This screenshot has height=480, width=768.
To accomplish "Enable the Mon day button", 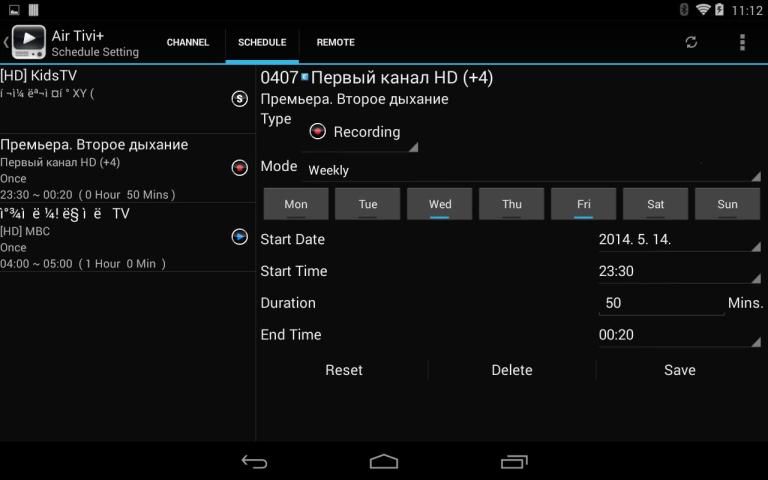I will pos(296,204).
